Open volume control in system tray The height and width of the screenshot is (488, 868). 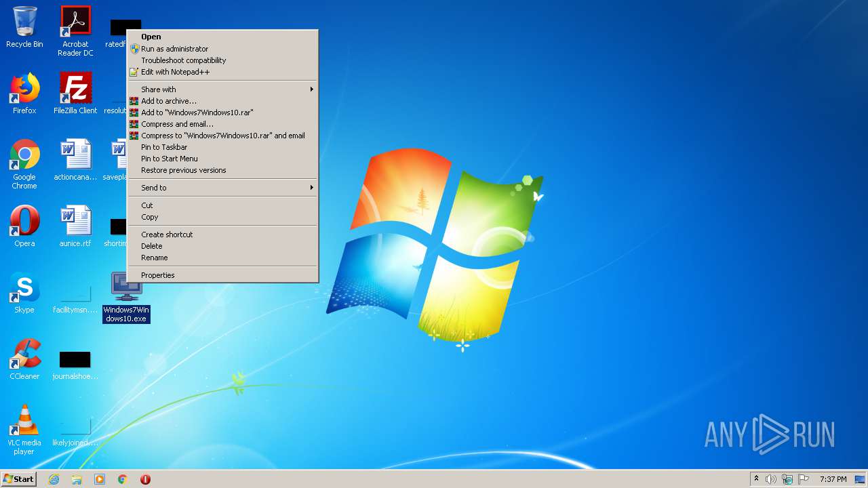click(x=771, y=479)
